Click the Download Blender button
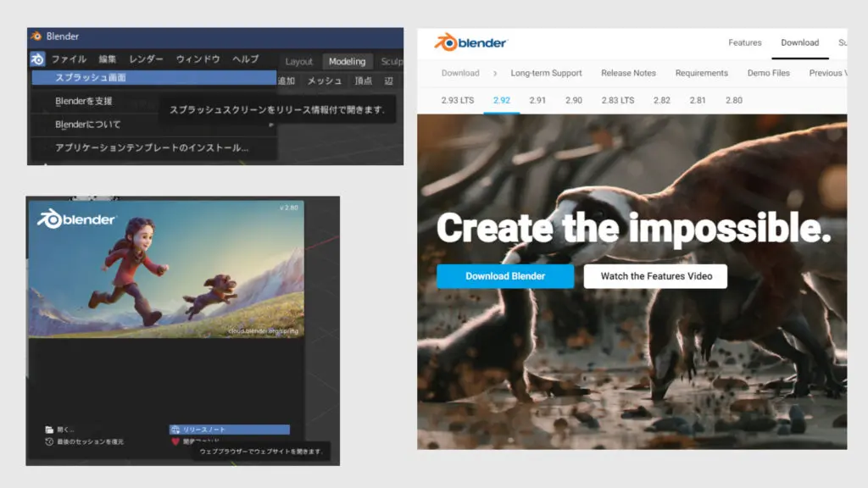This screenshot has height=488, width=868. coord(505,276)
